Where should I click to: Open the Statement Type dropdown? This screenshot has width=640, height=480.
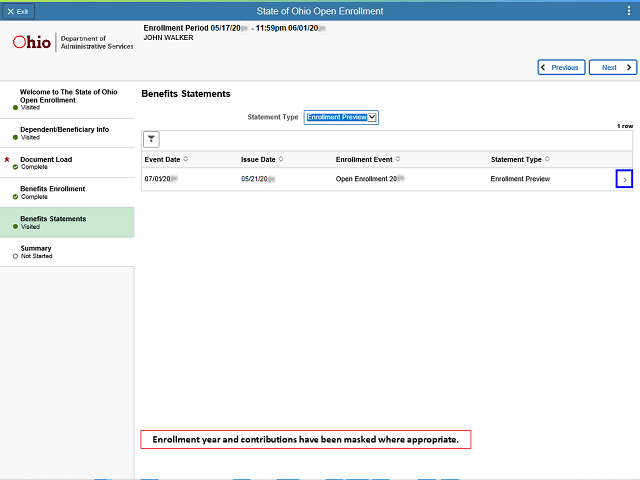pyautogui.click(x=341, y=117)
